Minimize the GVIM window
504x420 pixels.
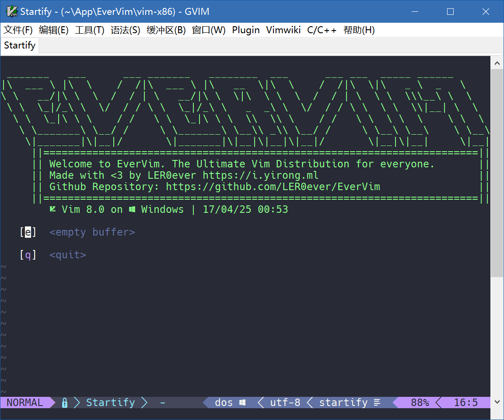point(415,11)
